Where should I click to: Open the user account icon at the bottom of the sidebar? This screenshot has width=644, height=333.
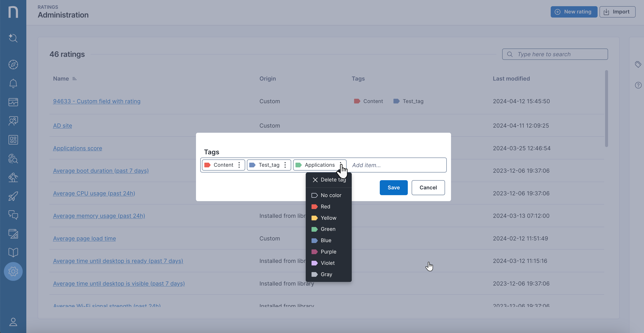[13, 322]
